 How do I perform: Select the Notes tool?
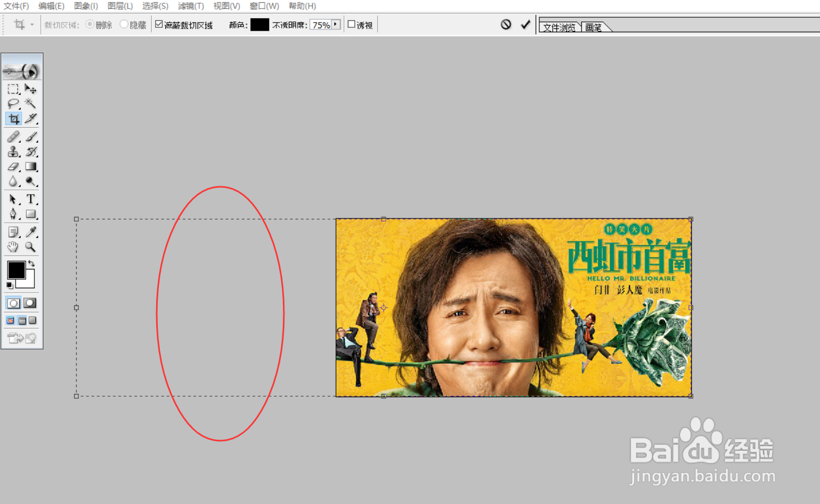coord(13,232)
